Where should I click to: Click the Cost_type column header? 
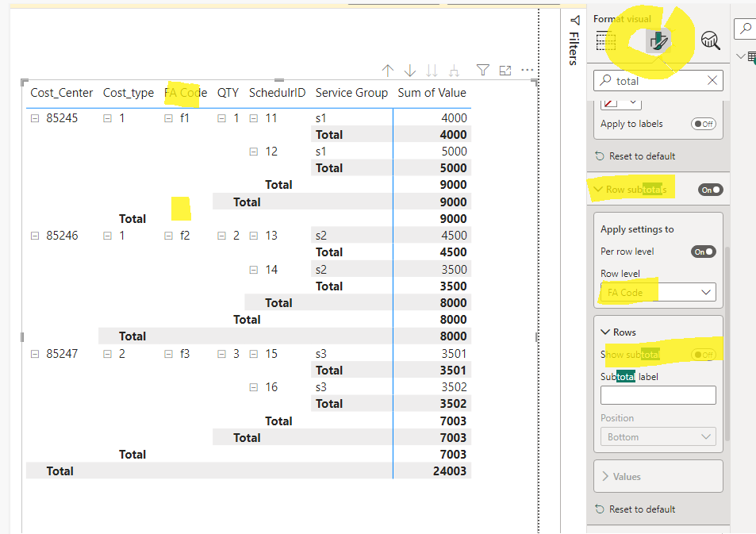(x=129, y=93)
